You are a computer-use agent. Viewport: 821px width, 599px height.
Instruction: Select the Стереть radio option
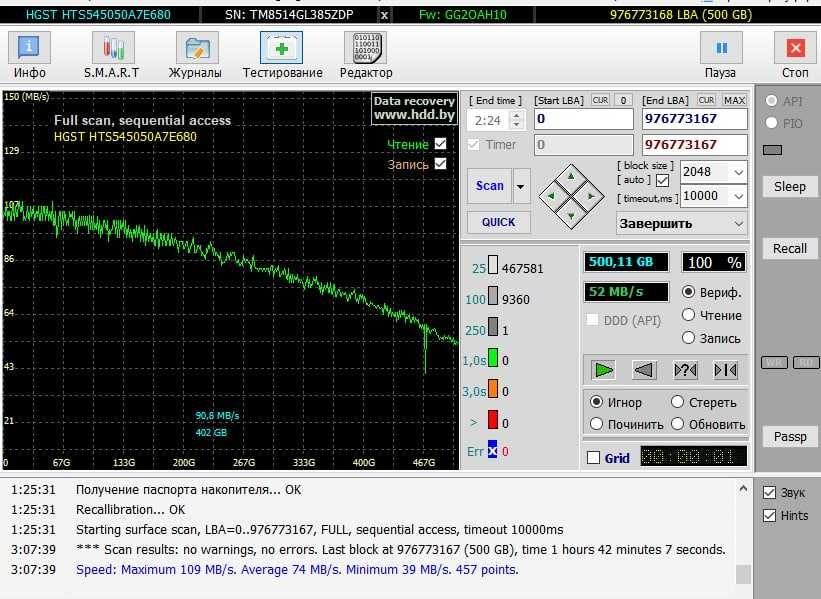point(678,402)
